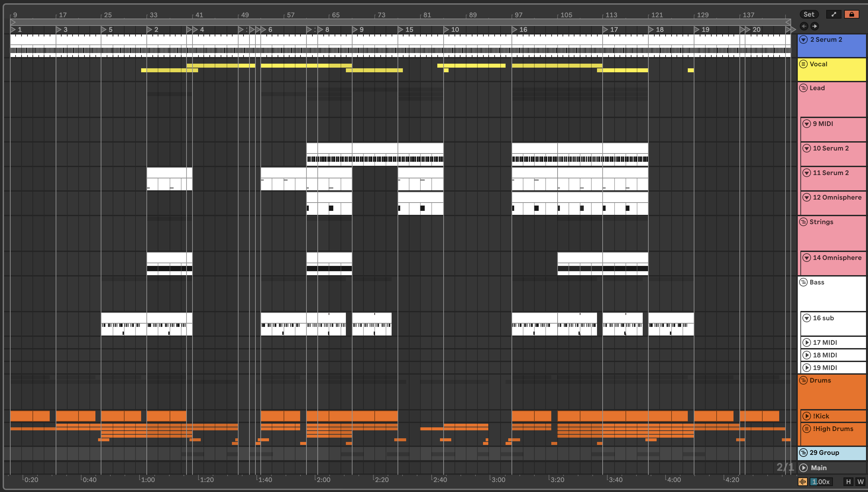Collapse the 14 Omnisphere track
This screenshot has height=492, width=868.
point(807,258)
